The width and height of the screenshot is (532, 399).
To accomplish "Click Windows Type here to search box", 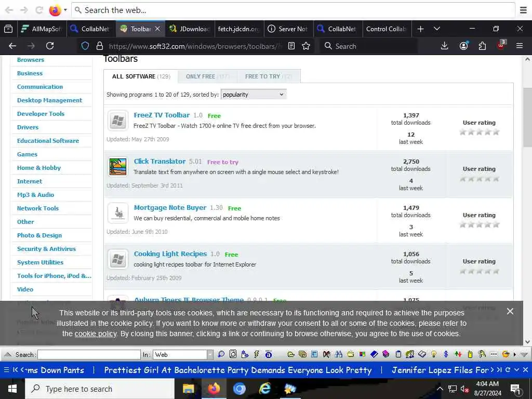I will (100, 389).
